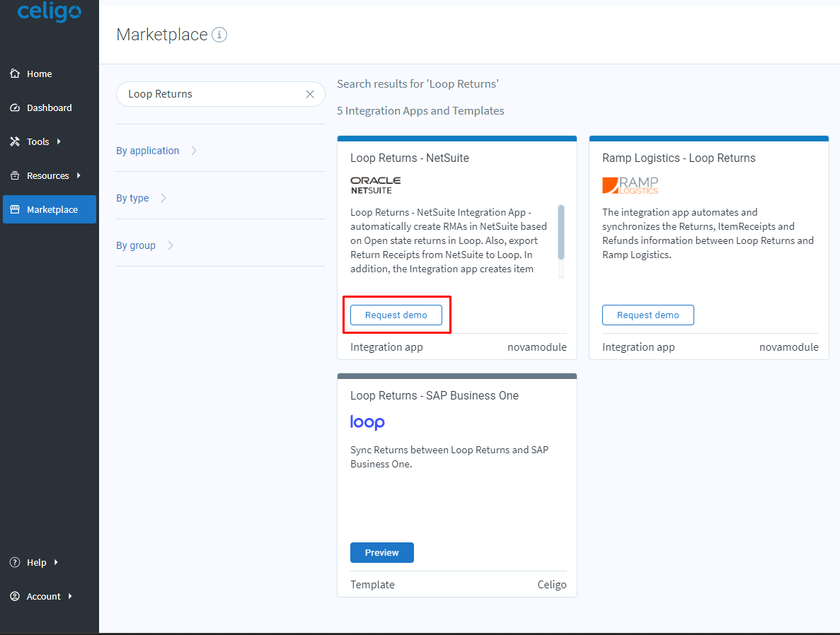Click the Tools wrench icon

[15, 141]
